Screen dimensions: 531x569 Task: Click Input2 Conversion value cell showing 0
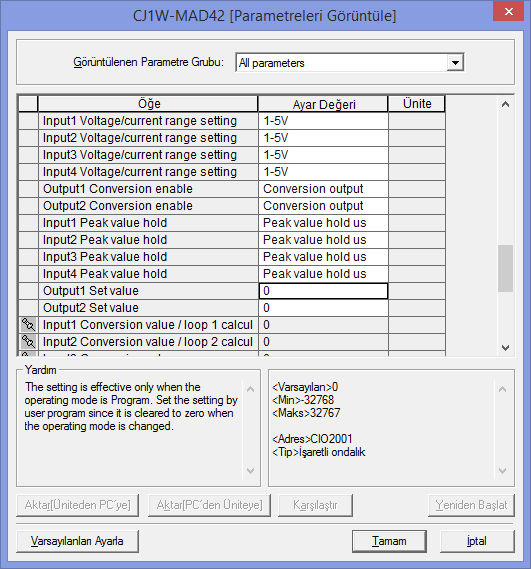(323, 342)
